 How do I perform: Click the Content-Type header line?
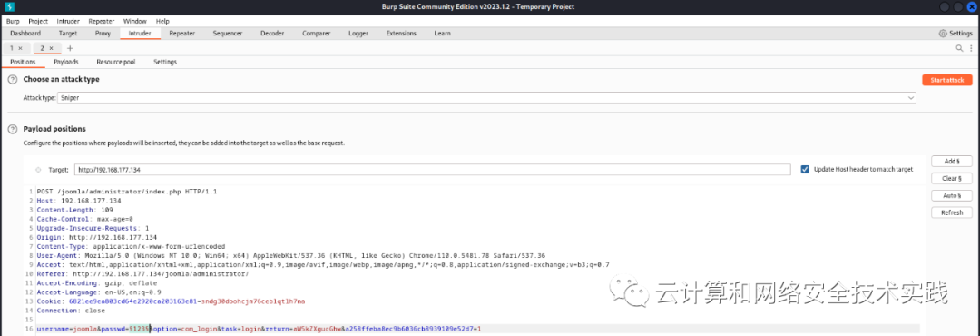pos(131,246)
